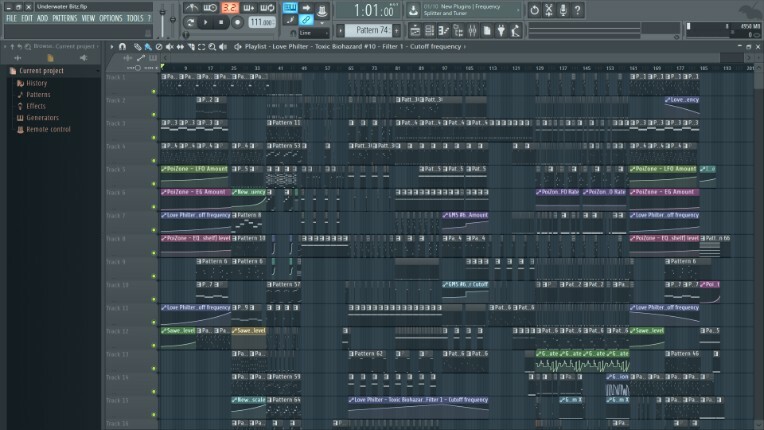764x430 pixels.
Task: Click the news download icon
Action: (x=413, y=10)
